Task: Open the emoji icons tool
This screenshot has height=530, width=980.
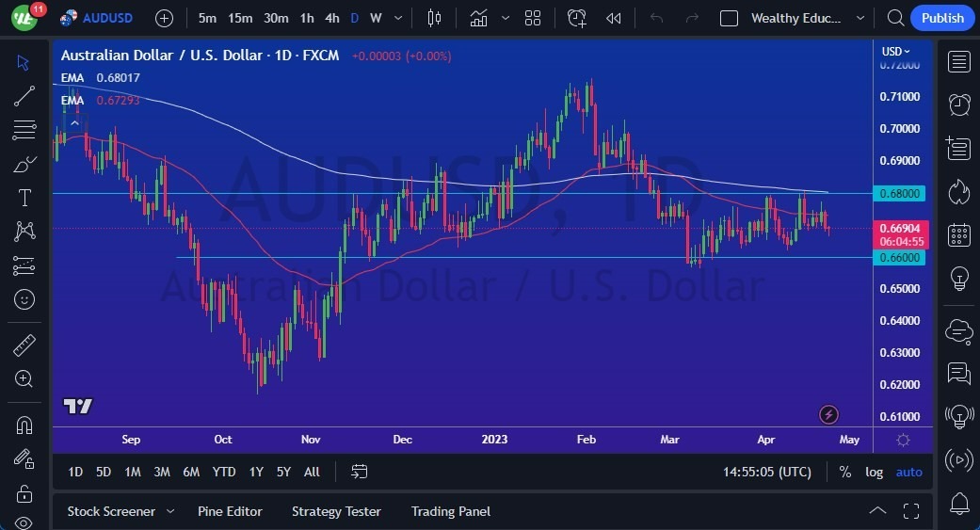Action: point(24,300)
